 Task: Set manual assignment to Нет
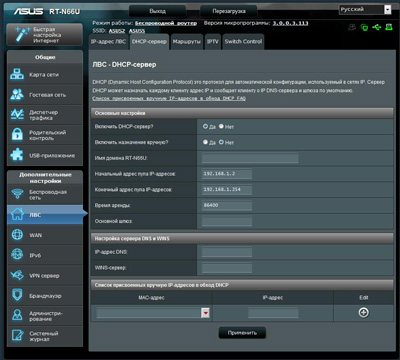point(221,142)
